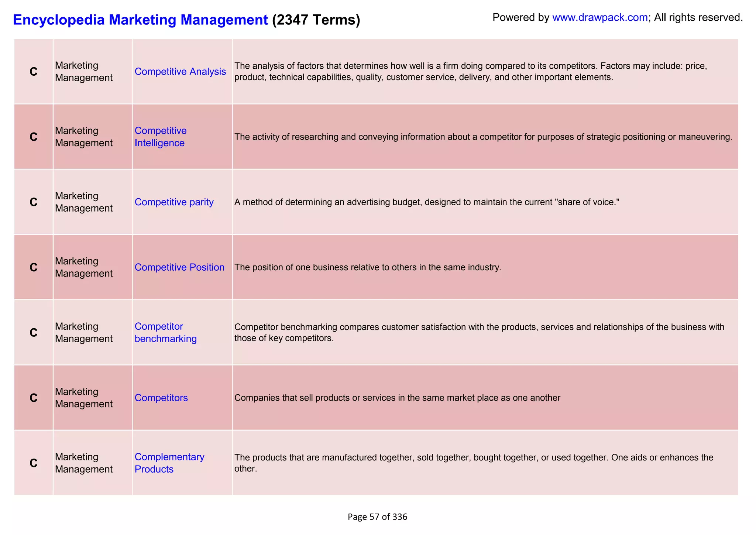The image size is (756, 535).
Task: Click Marketing Management in the Competitive parity row
Action: 84,202
